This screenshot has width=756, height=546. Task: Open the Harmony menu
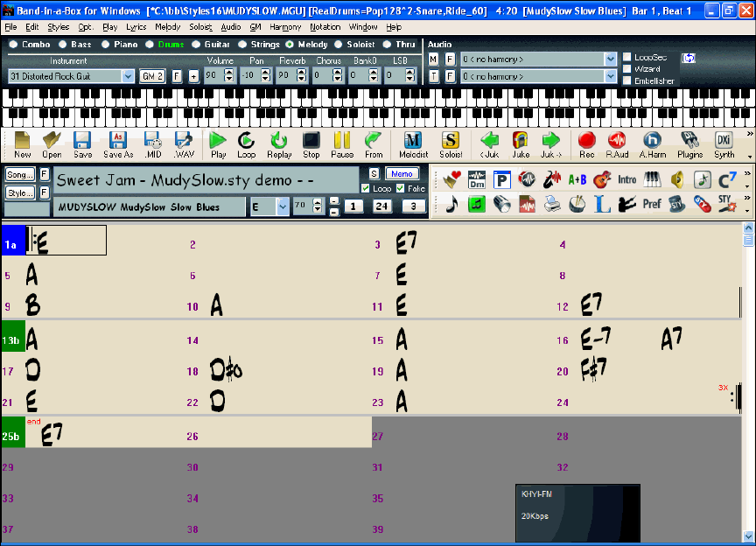click(x=285, y=27)
